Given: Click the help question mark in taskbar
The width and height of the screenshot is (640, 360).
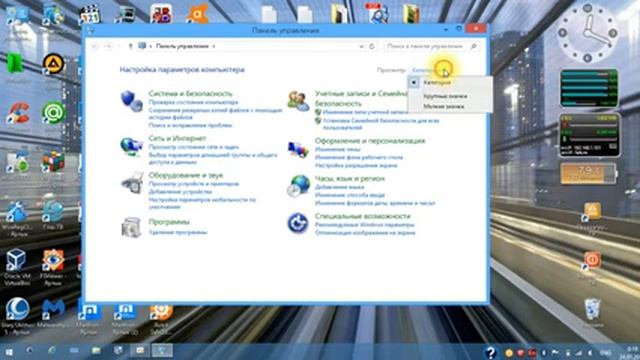Looking at the screenshot, I should point(490,352).
